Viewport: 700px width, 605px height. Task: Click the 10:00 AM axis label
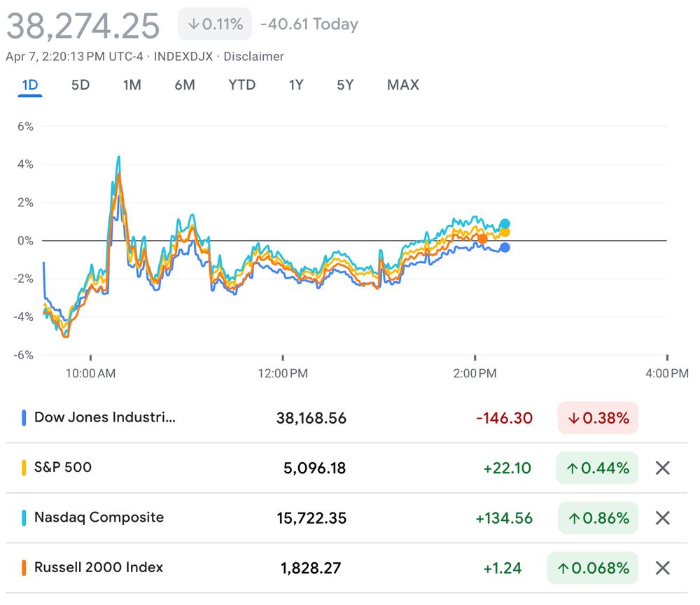(x=90, y=373)
